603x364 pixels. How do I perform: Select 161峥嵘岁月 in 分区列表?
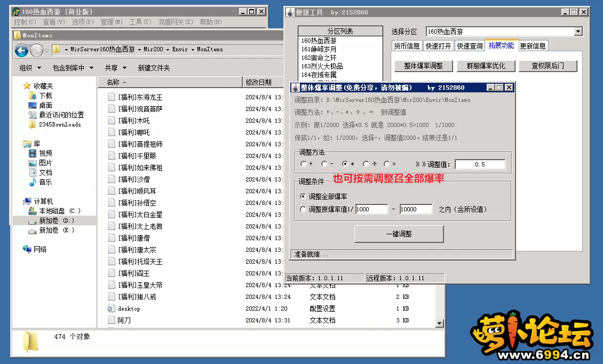319,49
